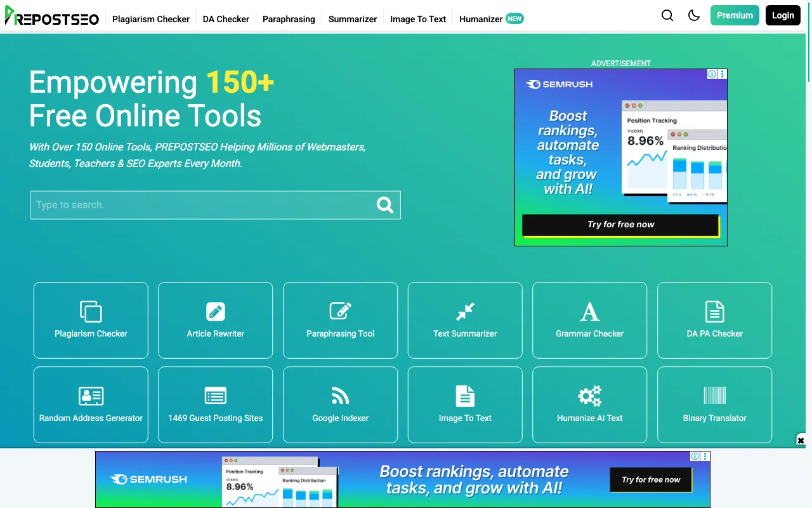The image size is (812, 508).
Task: Open Image To Text in the top navigation
Action: coord(418,19)
